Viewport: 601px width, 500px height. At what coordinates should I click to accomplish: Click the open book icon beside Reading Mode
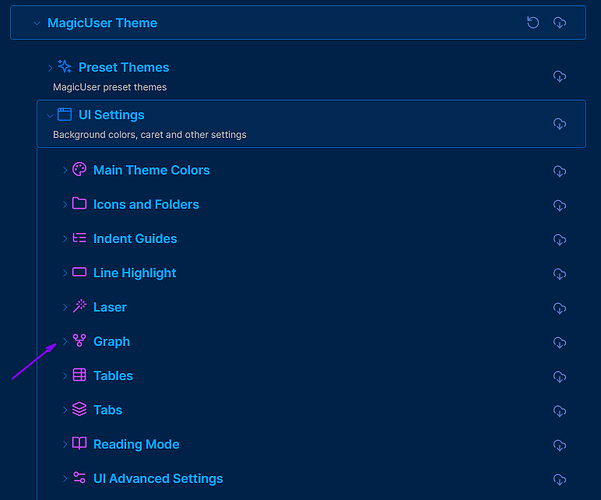[x=79, y=443]
